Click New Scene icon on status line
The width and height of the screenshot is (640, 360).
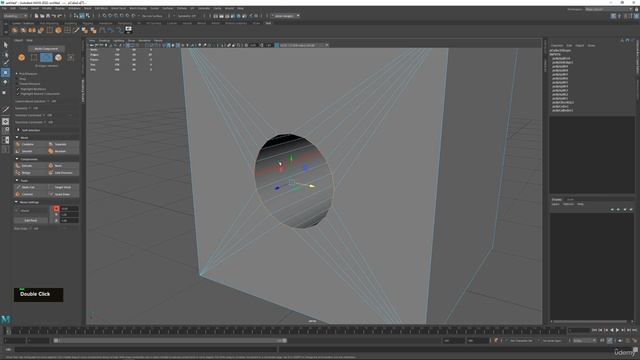coord(36,16)
